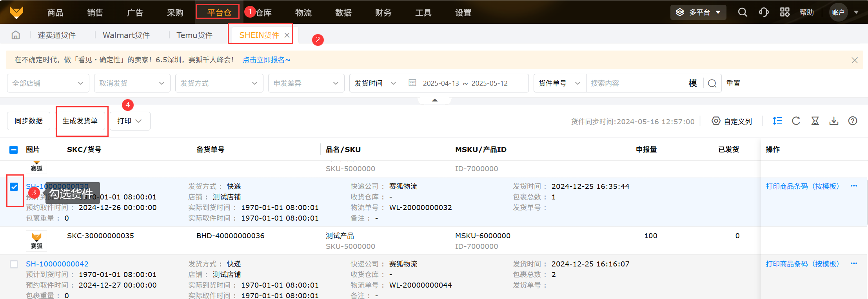Click the home icon tab
The height and width of the screenshot is (299, 868).
[x=16, y=35]
